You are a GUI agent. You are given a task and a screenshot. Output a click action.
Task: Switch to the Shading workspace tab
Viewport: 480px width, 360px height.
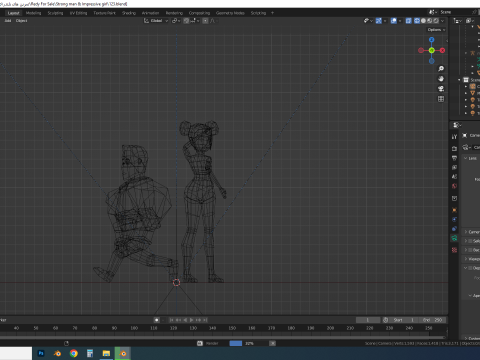[129, 13]
